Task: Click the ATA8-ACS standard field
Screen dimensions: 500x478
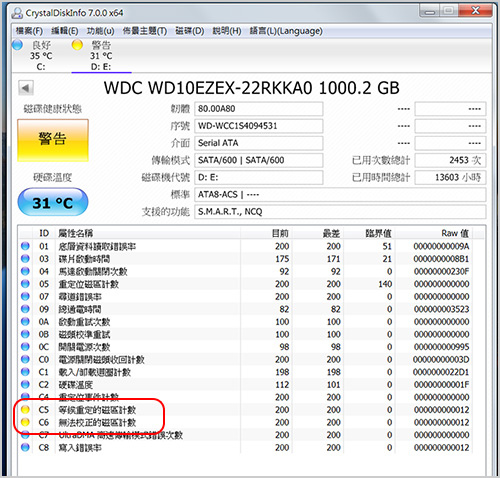Action: point(340,194)
